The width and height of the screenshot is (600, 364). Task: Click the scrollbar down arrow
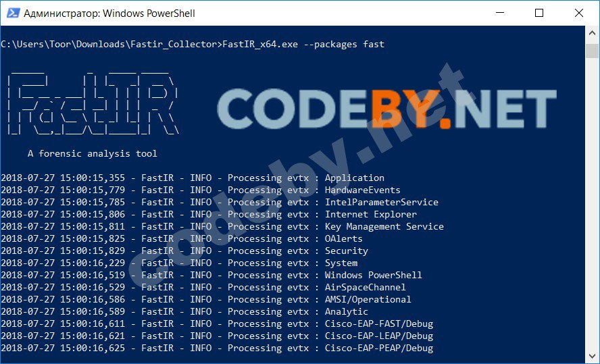coord(593,355)
